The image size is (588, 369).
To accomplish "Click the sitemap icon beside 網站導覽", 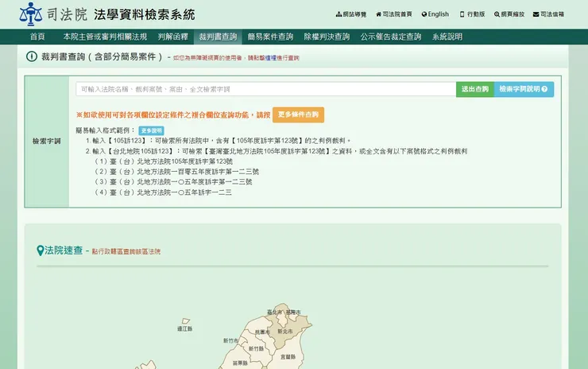I will pyautogui.click(x=338, y=14).
